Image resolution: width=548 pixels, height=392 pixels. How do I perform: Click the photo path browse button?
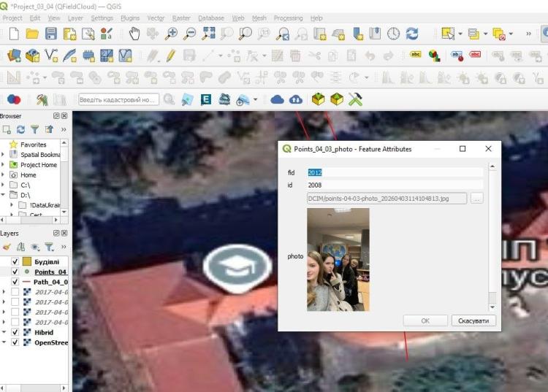point(476,199)
